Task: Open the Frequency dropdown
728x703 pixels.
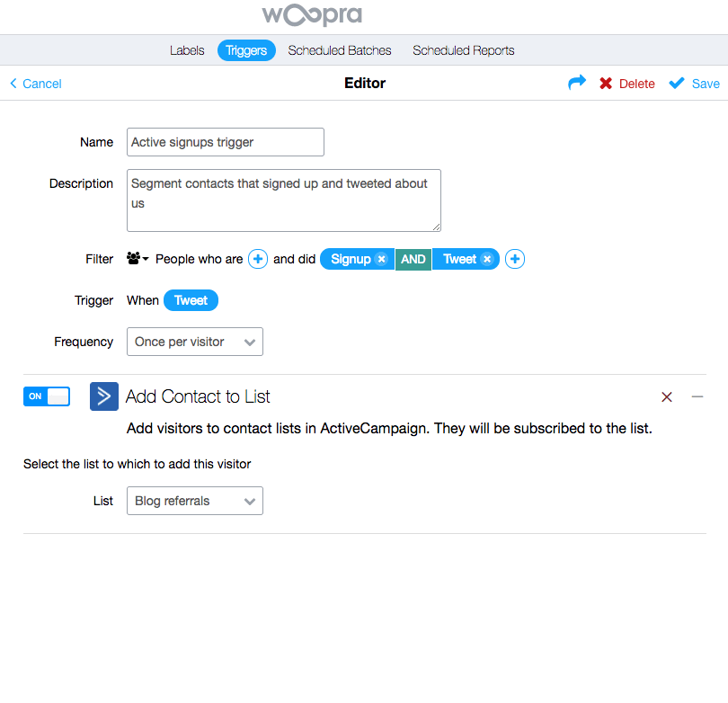Action: point(194,342)
